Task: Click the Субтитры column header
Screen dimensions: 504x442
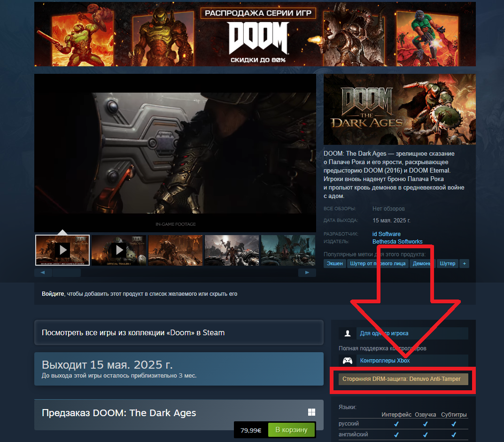Action: point(454,415)
